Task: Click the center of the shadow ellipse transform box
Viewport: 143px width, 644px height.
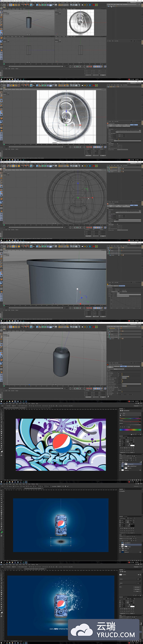Action: coord(61,542)
